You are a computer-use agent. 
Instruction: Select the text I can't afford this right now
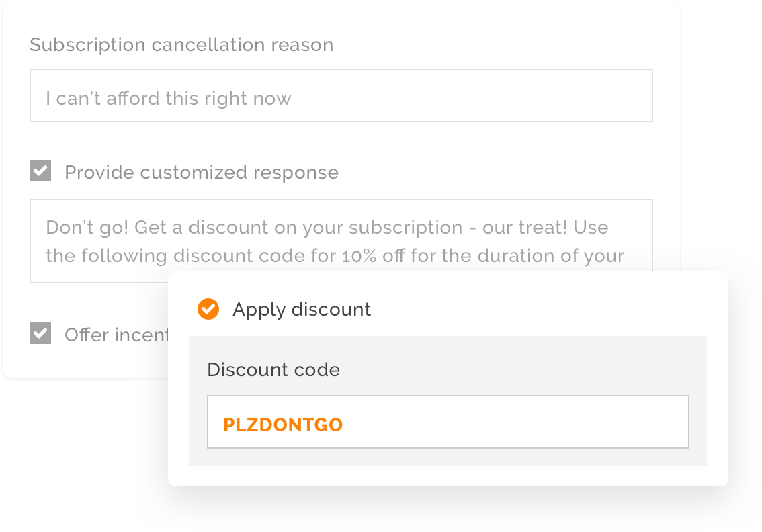(168, 97)
